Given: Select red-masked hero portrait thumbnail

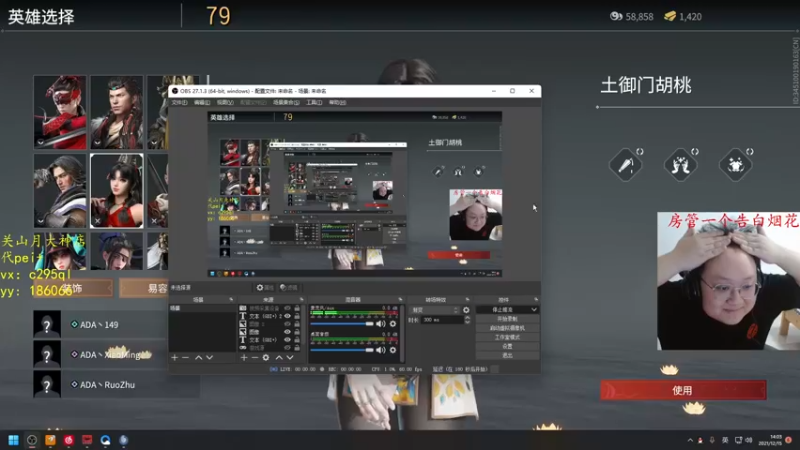Looking at the screenshot, I should click(x=60, y=112).
